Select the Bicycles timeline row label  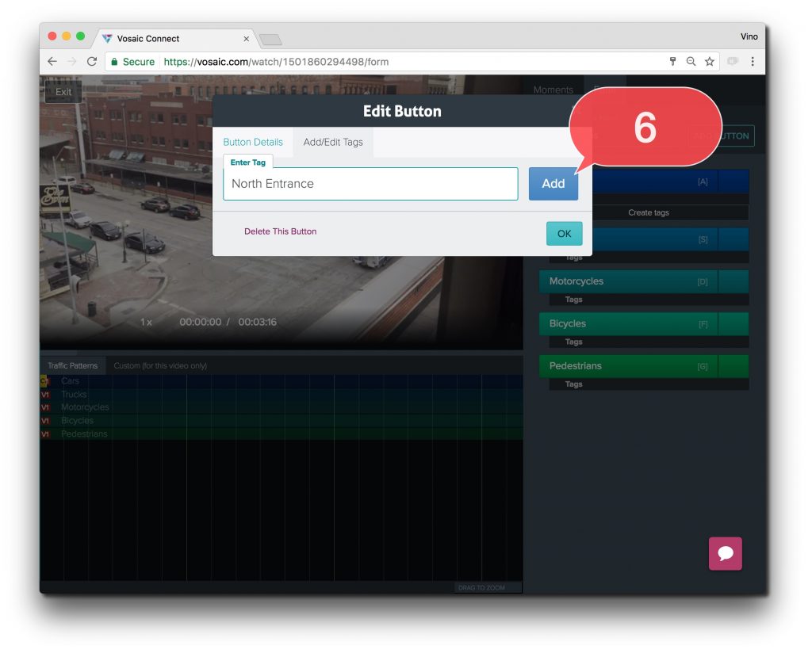point(77,421)
